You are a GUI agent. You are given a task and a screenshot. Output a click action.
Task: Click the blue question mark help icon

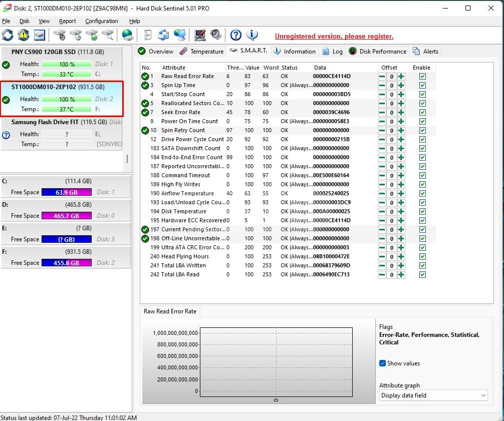236,35
